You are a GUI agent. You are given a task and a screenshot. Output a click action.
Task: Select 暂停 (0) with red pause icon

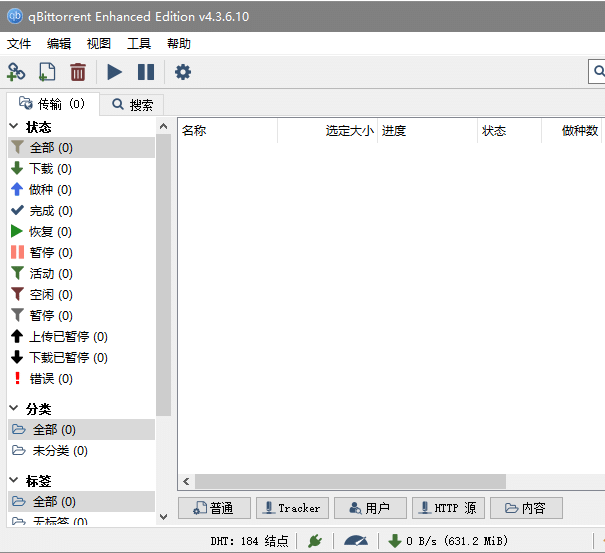pyautogui.click(x=81, y=252)
